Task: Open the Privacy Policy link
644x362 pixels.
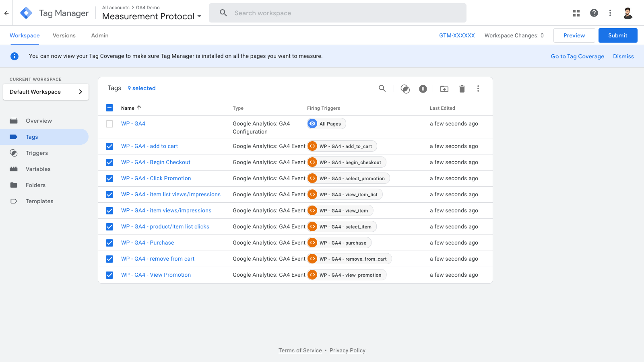Action: (x=347, y=350)
